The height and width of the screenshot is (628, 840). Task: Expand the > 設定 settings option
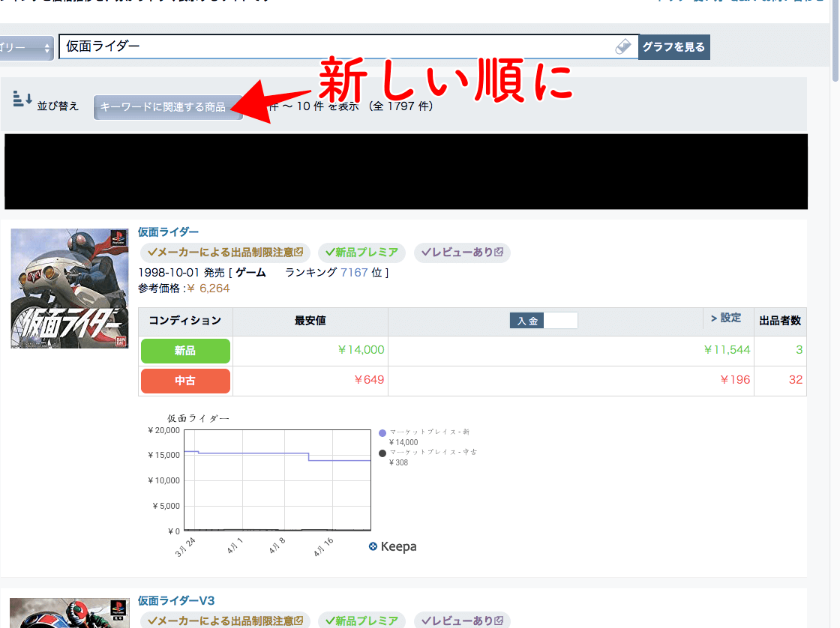tap(725, 318)
